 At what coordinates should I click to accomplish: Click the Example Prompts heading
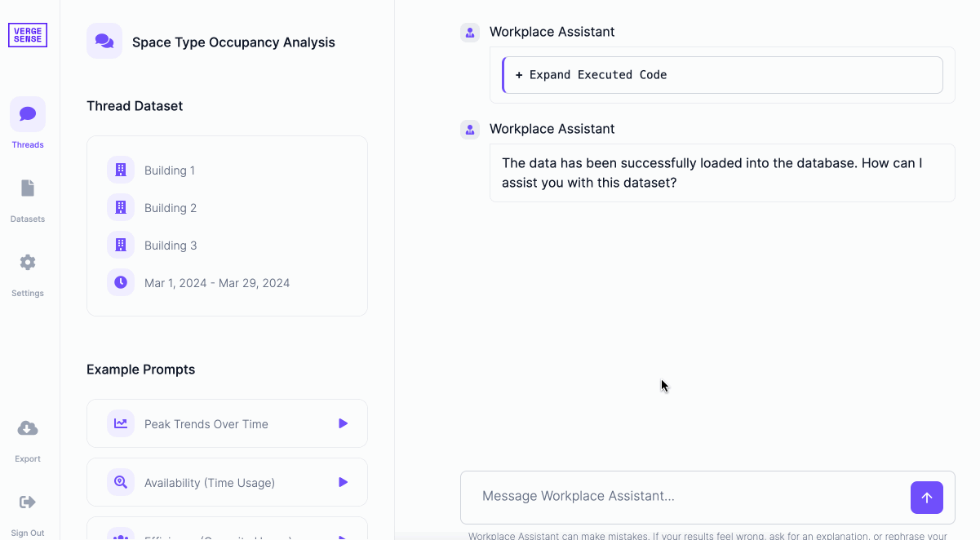click(141, 370)
